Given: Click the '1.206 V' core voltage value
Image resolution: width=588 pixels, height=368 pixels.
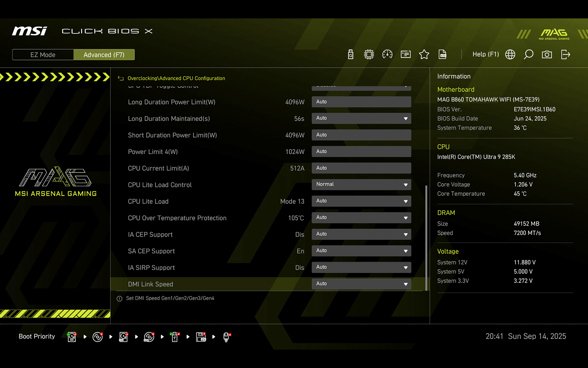Looking at the screenshot, I should (x=523, y=185).
